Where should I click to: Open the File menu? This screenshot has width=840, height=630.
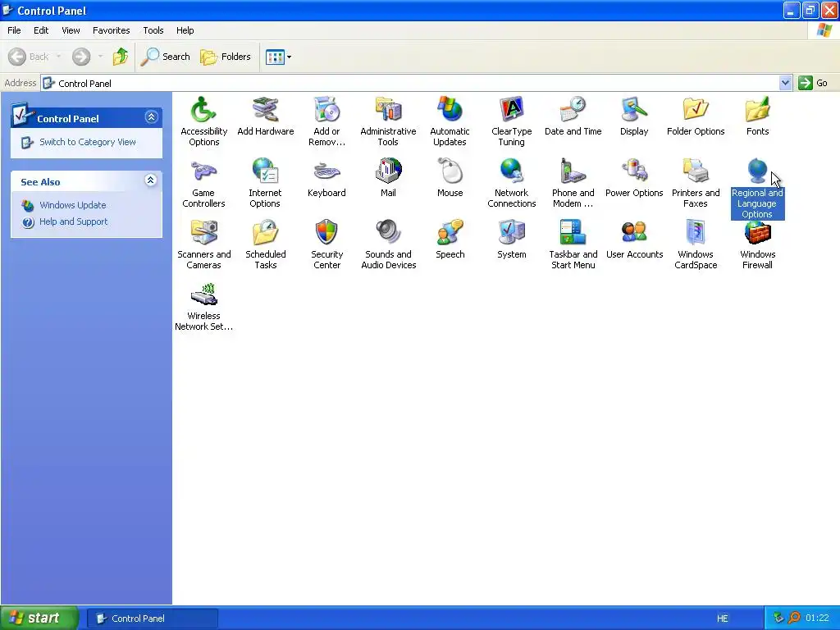pyautogui.click(x=14, y=30)
